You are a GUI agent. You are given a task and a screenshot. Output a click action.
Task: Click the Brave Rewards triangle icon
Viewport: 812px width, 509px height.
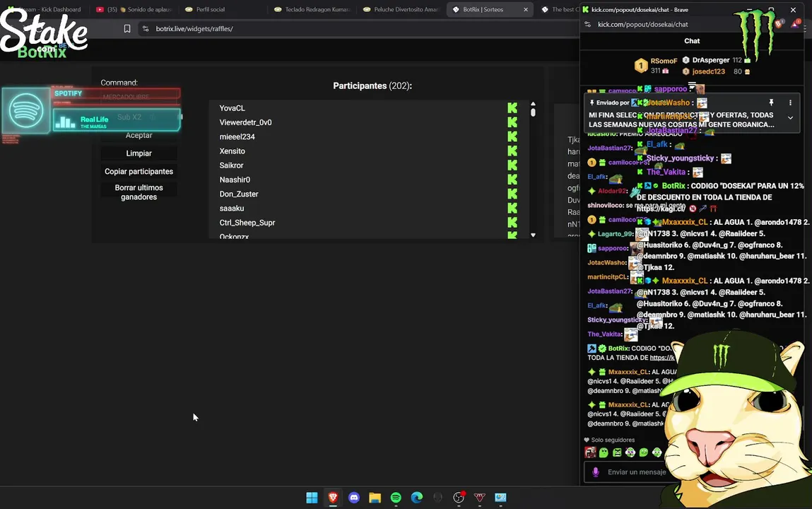coord(795,24)
